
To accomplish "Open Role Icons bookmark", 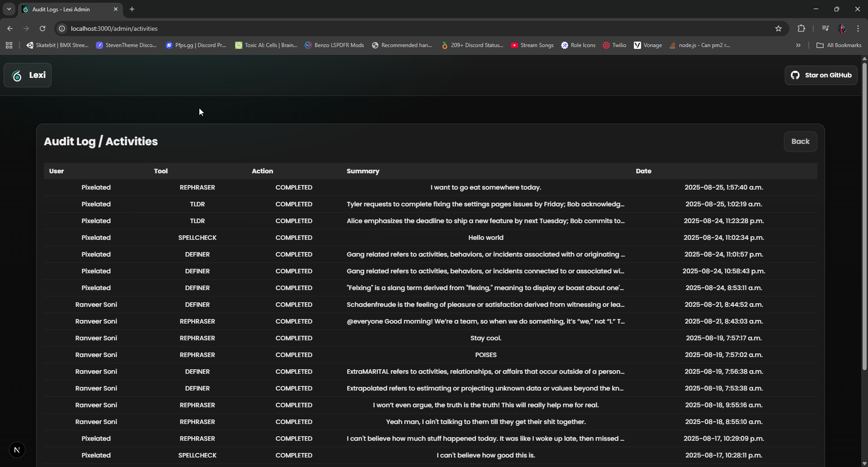I will (578, 45).
